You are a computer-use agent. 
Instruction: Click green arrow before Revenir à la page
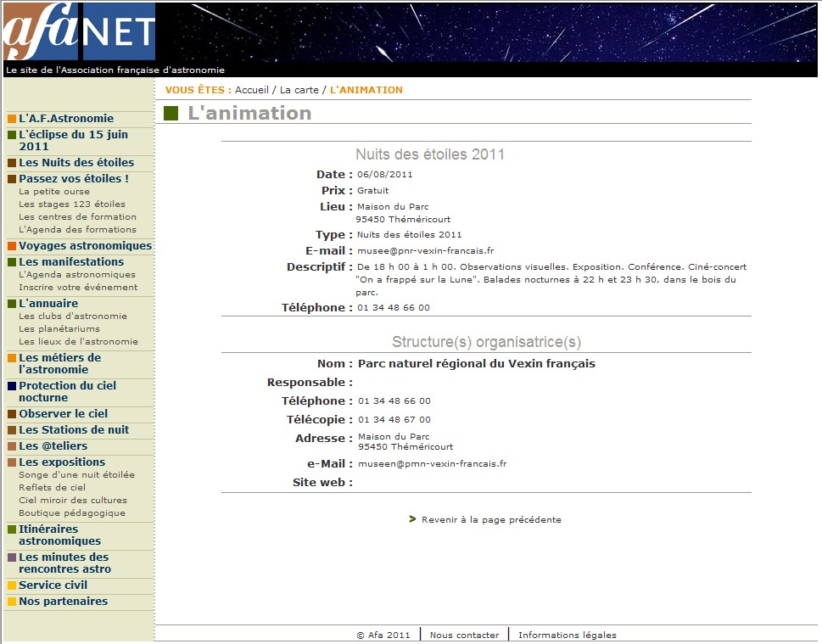tap(412, 519)
